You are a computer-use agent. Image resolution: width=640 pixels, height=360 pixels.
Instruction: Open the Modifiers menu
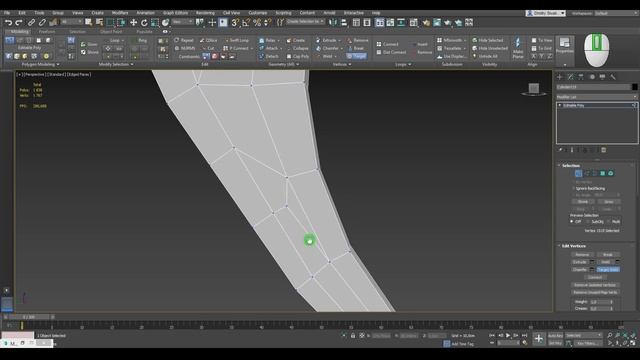[120, 13]
